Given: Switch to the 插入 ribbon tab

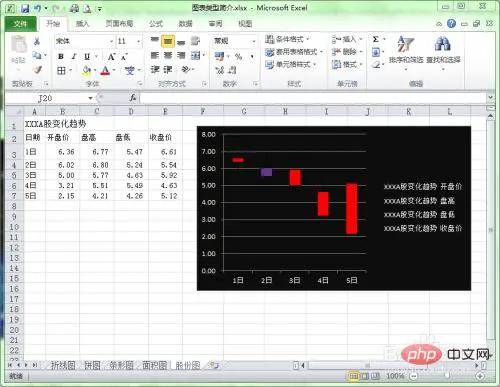Looking at the screenshot, I should tap(82, 24).
